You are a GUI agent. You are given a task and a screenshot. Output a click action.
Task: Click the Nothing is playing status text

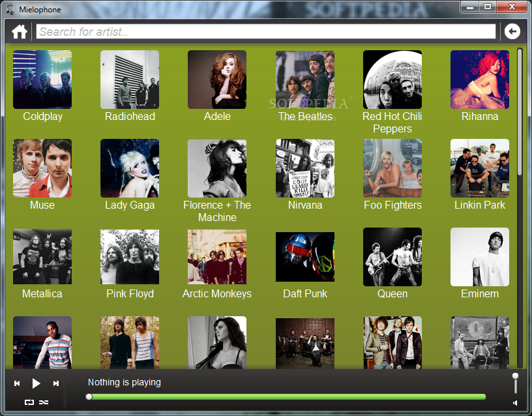(124, 382)
